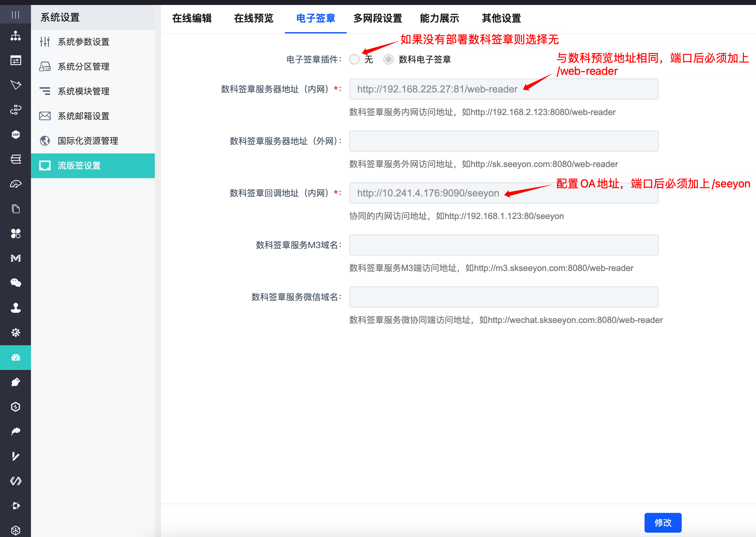Switch to the 多网段设置 tab
This screenshot has width=756, height=537.
tap(377, 19)
